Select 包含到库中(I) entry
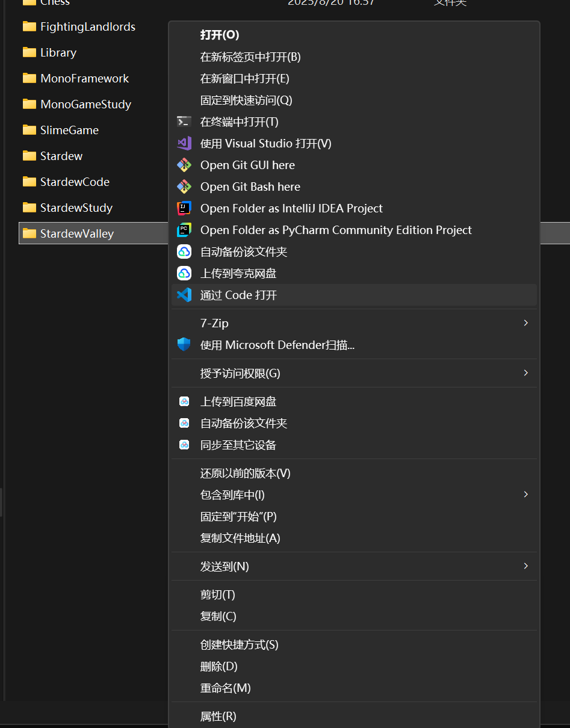570x728 pixels. point(354,495)
